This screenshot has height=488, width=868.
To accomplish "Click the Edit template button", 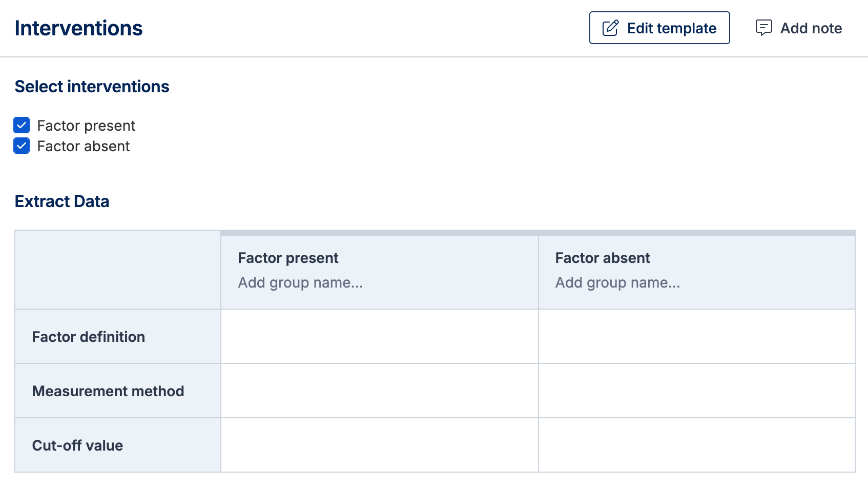I will pyautogui.click(x=659, y=28).
